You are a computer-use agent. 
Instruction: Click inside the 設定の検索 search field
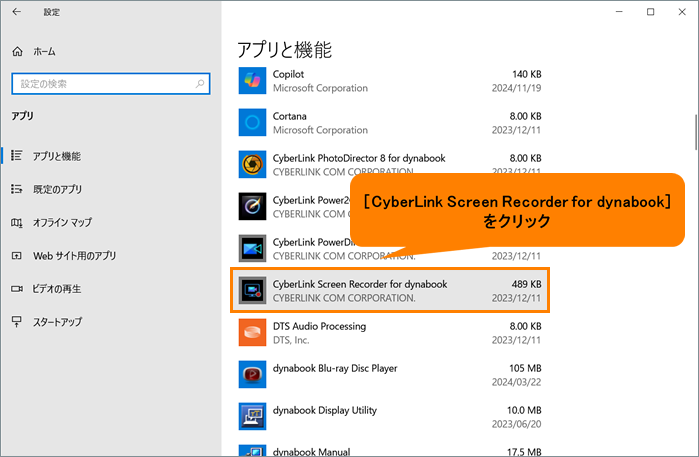[x=111, y=84]
